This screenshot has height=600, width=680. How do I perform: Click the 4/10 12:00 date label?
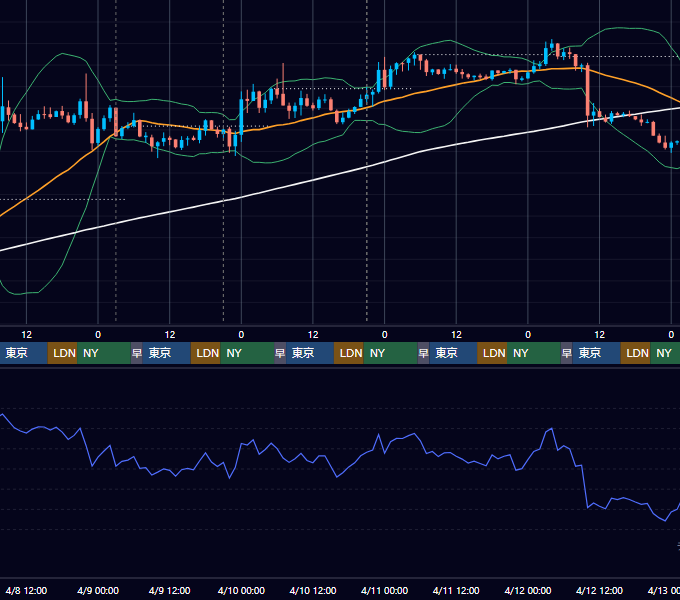click(x=313, y=590)
